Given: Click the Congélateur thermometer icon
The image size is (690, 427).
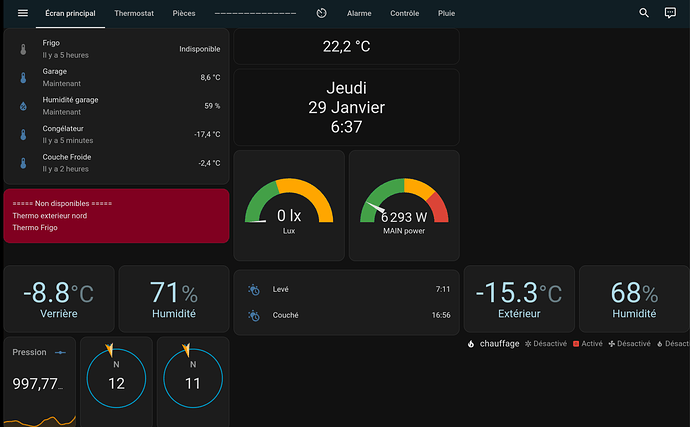Looking at the screenshot, I should point(23,135).
